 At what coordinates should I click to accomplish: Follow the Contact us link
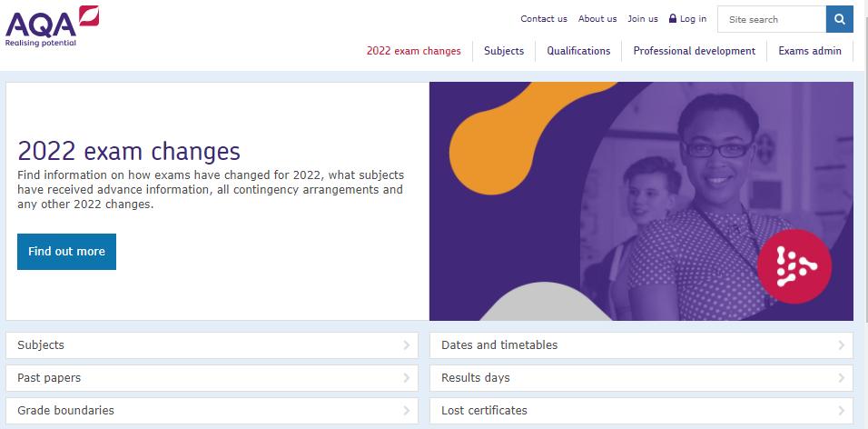(x=544, y=19)
